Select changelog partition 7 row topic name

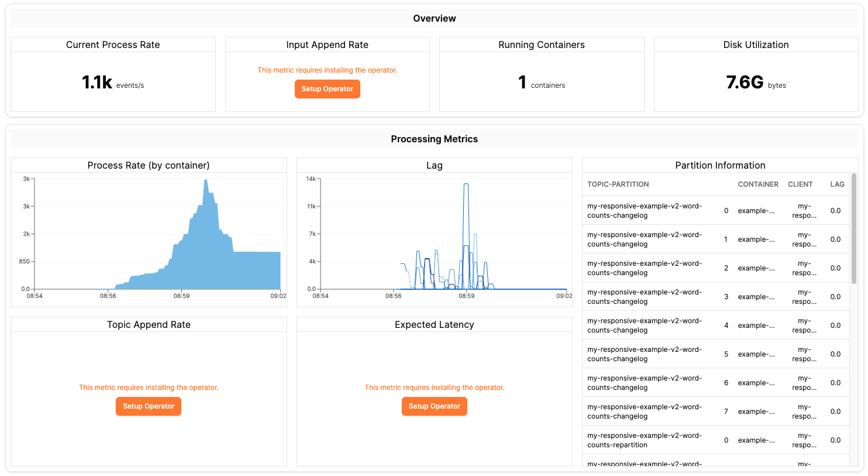click(x=645, y=412)
